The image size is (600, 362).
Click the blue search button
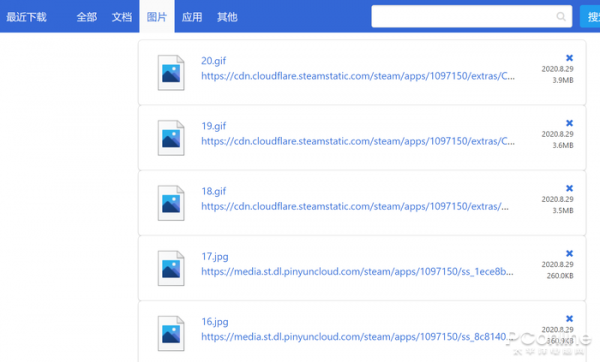pos(590,16)
